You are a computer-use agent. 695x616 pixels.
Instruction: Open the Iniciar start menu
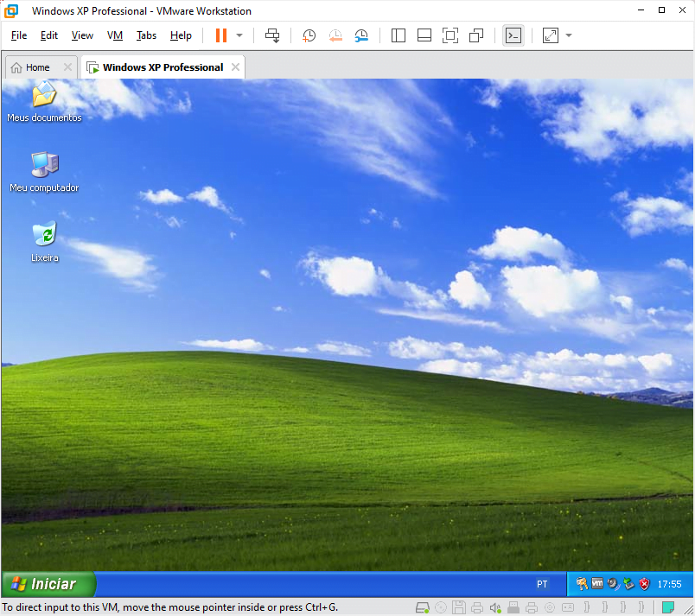pos(48,584)
